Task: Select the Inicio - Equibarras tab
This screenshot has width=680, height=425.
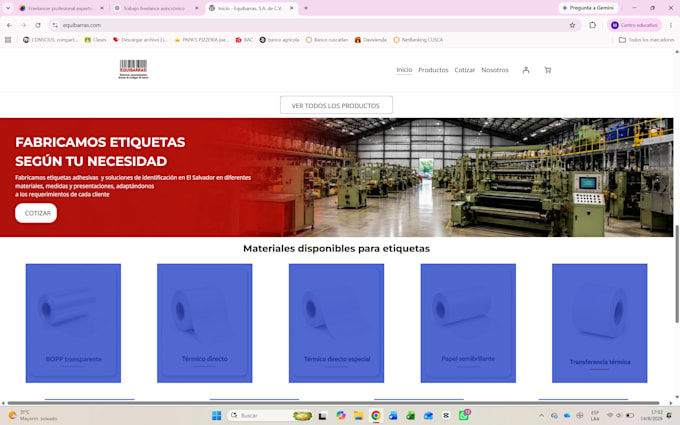Action: pyautogui.click(x=251, y=8)
